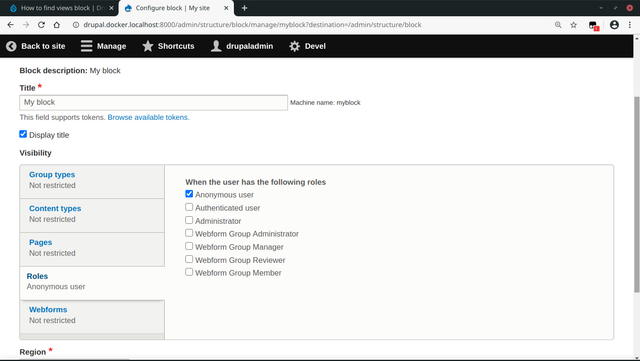Open the browser three-dot menu
Image resolution: width=640 pixels, height=361 pixels.
630,25
